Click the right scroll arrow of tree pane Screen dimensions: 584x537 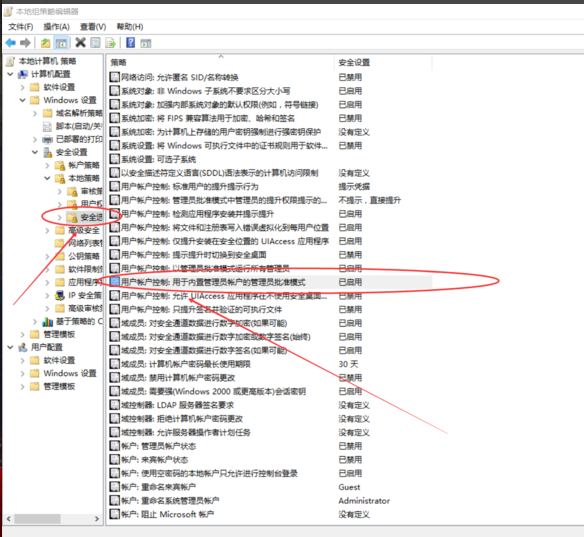pyautogui.click(x=97, y=518)
